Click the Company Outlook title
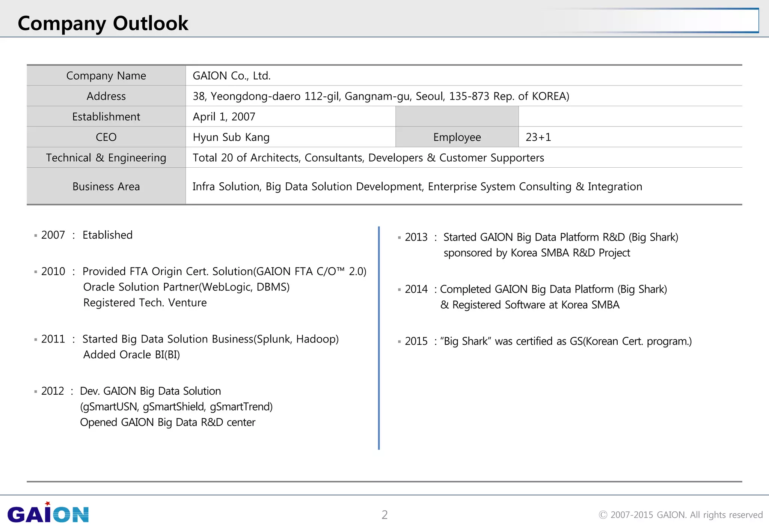Viewport: 769px width, 532px height. (x=103, y=23)
